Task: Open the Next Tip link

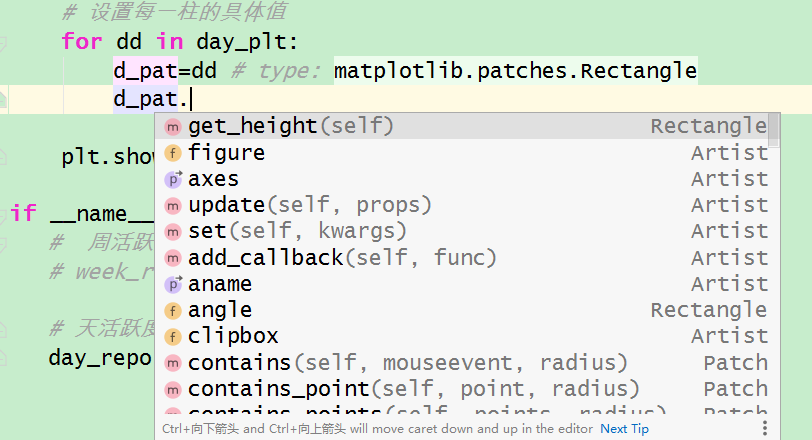Action: point(624,429)
